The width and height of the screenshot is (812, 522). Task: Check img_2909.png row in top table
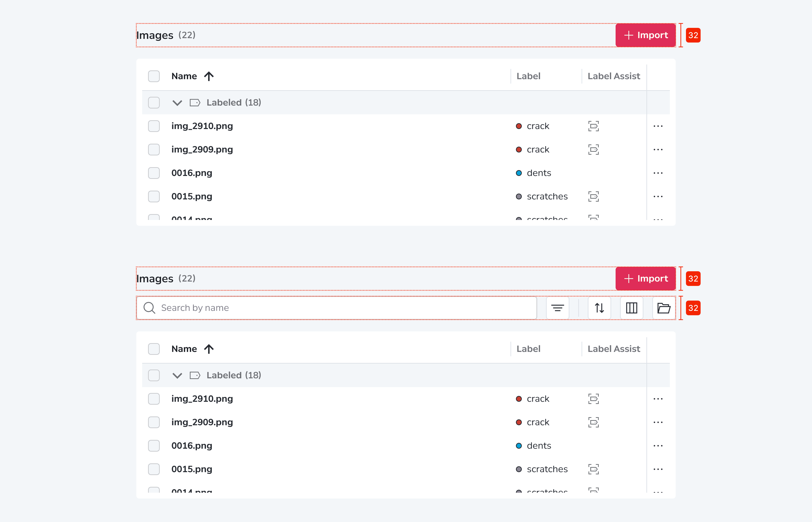(x=154, y=150)
